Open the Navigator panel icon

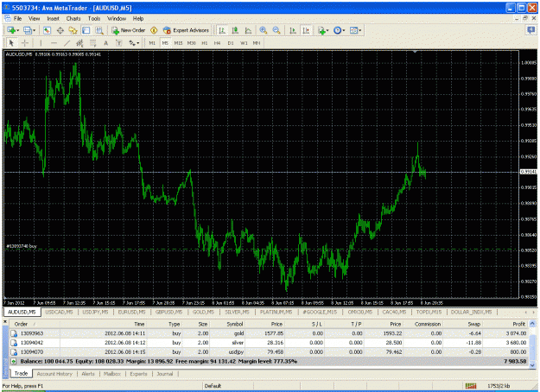pyautogui.click(x=73, y=30)
